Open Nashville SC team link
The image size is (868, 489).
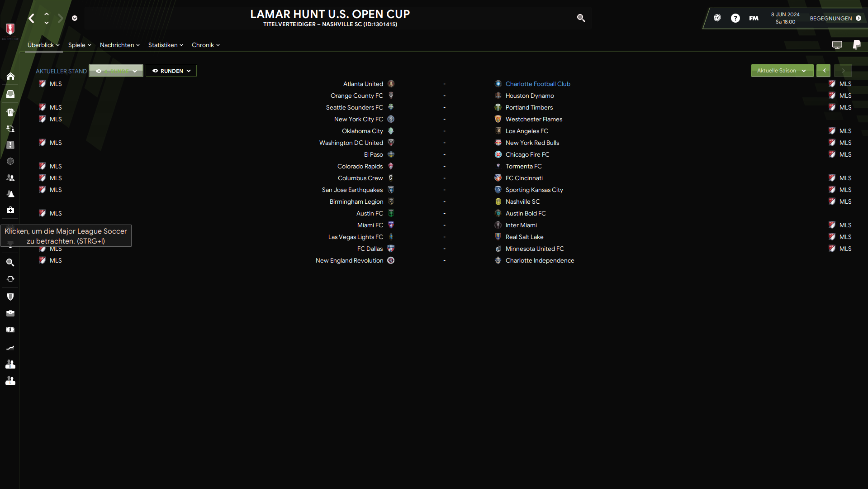click(x=522, y=201)
